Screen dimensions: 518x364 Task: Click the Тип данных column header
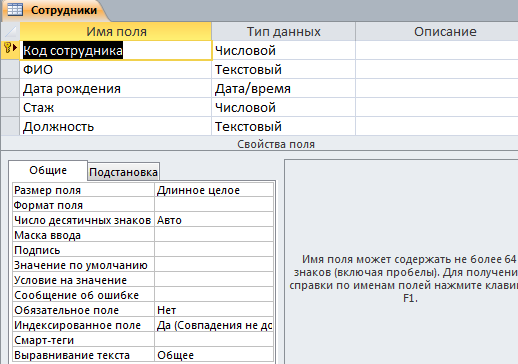[x=283, y=32]
